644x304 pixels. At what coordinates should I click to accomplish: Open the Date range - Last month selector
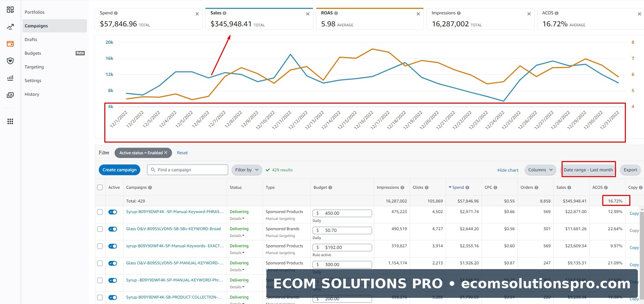pos(588,170)
